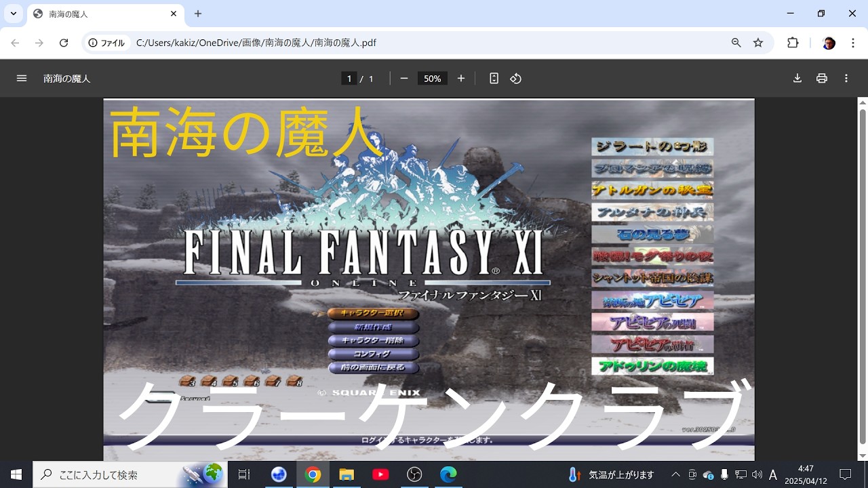Toggle the IME input mode A
Image resolution: width=868 pixels, height=488 pixels.
coord(773,474)
